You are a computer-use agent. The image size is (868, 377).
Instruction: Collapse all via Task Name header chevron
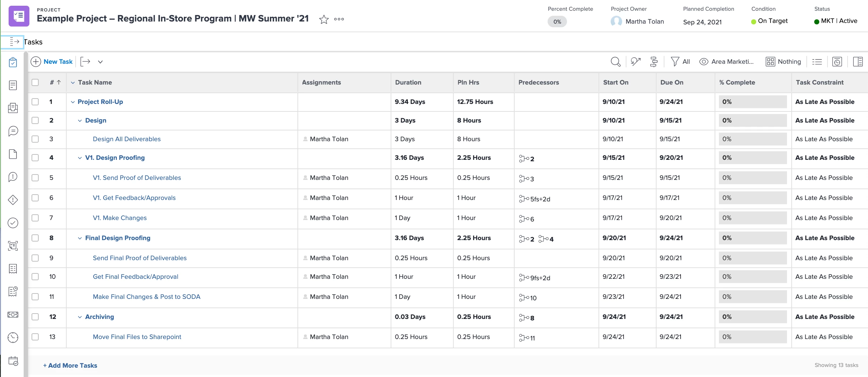[73, 83]
